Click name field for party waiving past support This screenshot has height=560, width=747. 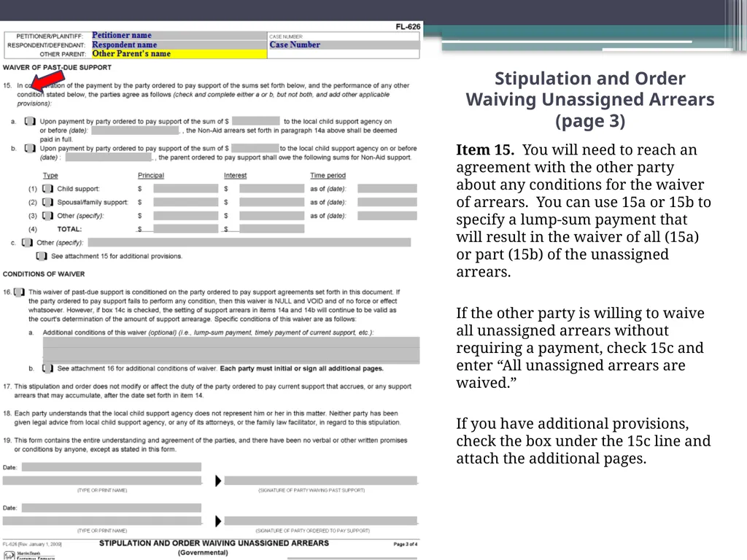102,481
